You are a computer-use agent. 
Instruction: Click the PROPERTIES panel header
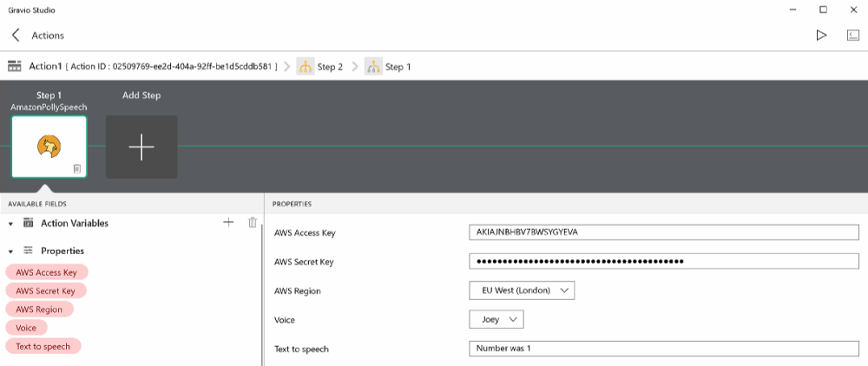(x=292, y=204)
